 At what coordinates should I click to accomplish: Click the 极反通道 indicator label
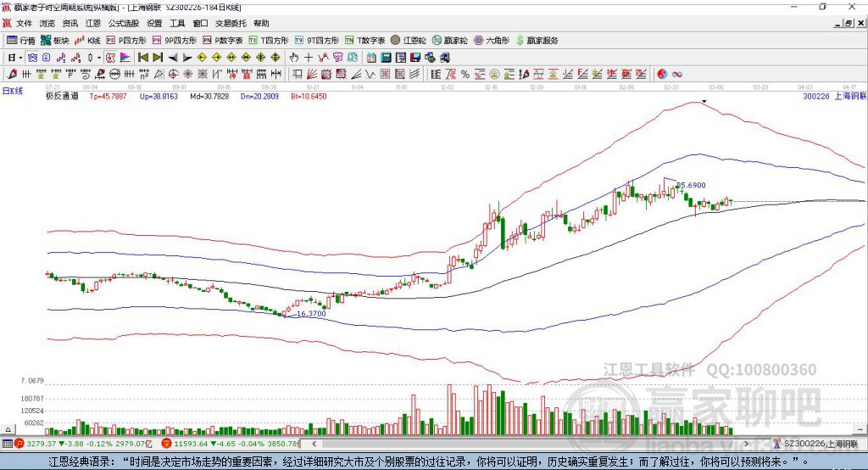coord(62,96)
